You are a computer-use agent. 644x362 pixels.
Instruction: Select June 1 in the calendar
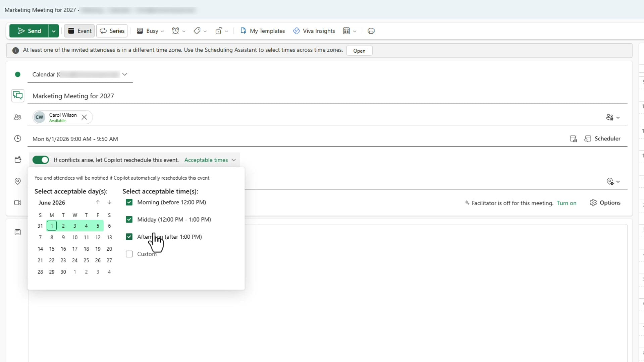(52, 226)
